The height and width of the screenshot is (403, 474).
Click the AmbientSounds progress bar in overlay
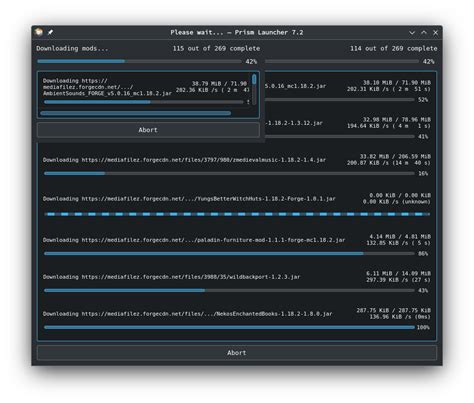[x=144, y=102]
